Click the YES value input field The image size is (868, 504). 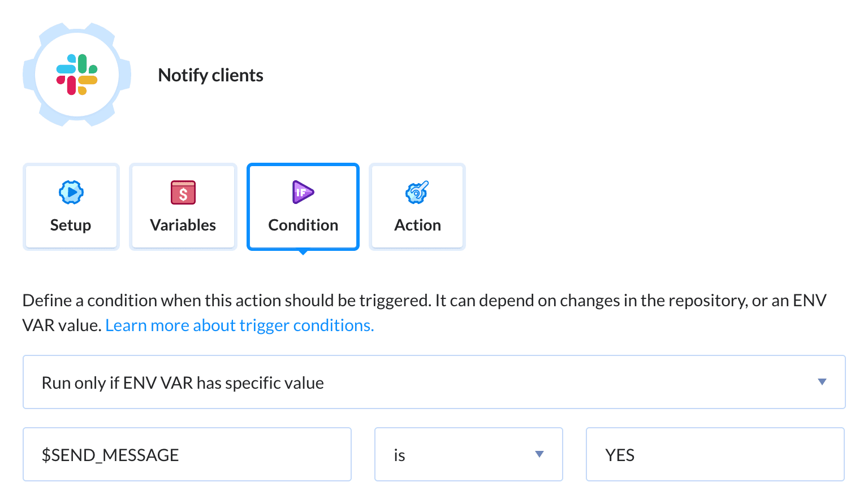point(715,455)
